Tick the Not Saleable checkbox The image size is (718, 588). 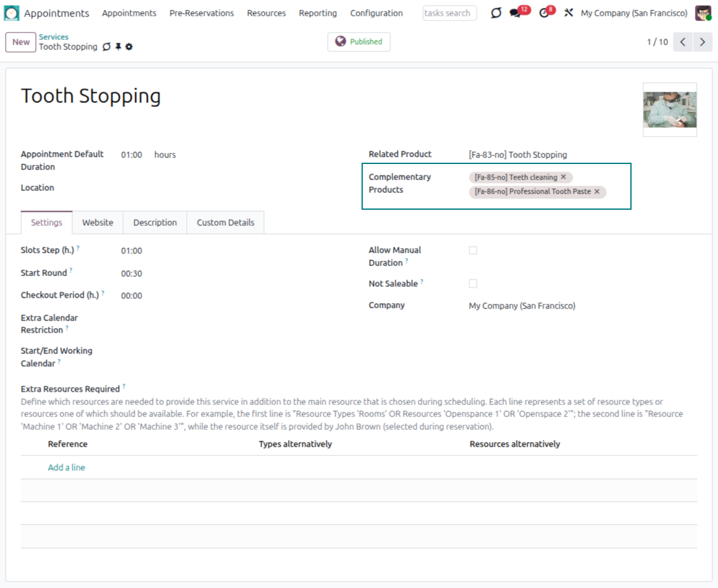click(473, 284)
